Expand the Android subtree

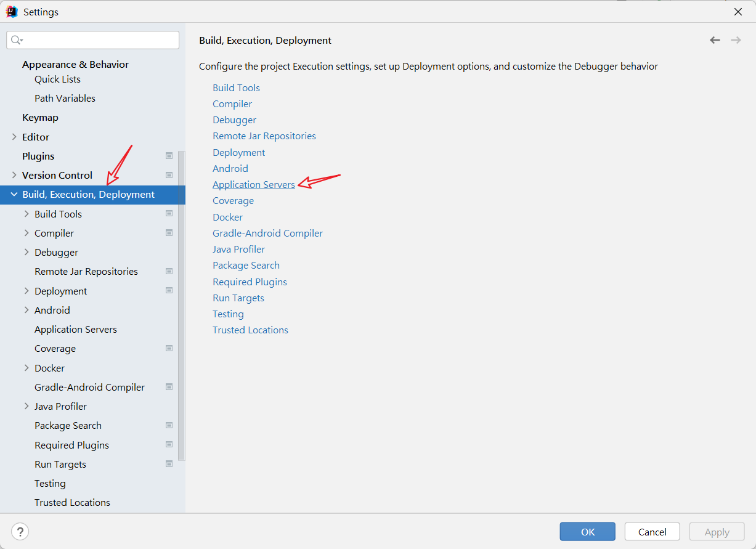click(26, 310)
